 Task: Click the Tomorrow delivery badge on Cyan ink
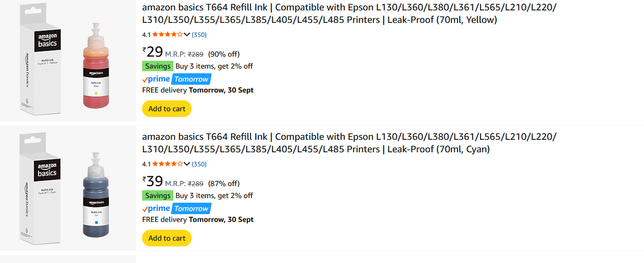point(191,208)
